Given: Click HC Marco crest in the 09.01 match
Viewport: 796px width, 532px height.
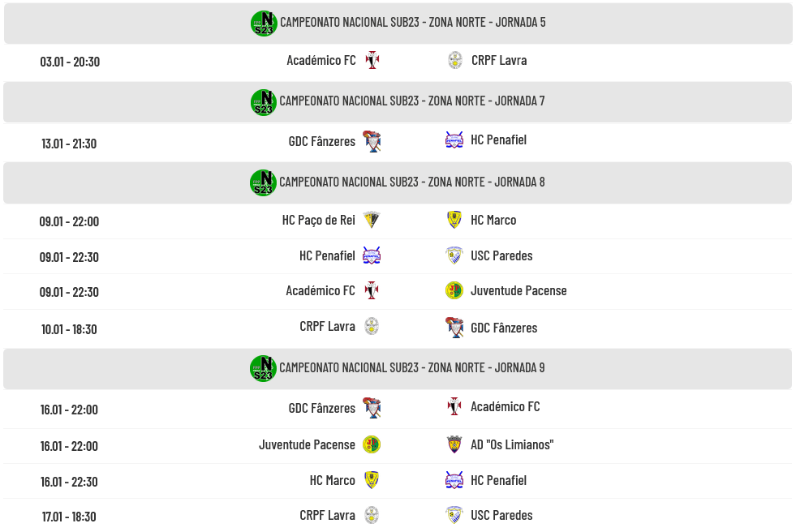Looking at the screenshot, I should (454, 220).
